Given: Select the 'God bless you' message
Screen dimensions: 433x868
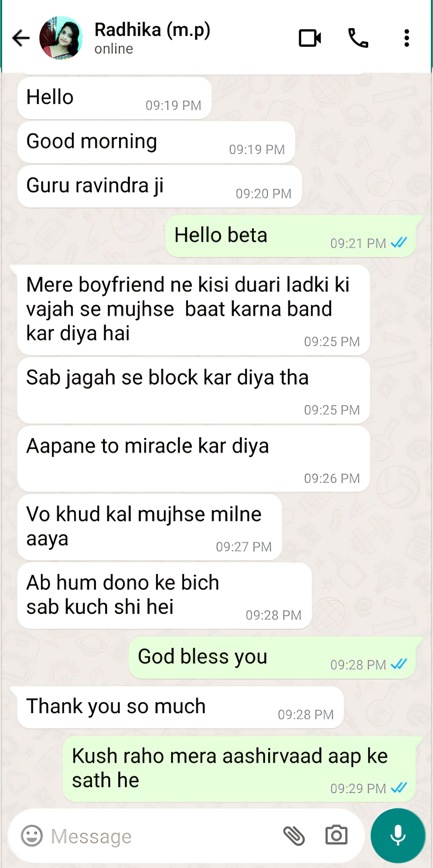Looking at the screenshot, I should tap(272, 657).
